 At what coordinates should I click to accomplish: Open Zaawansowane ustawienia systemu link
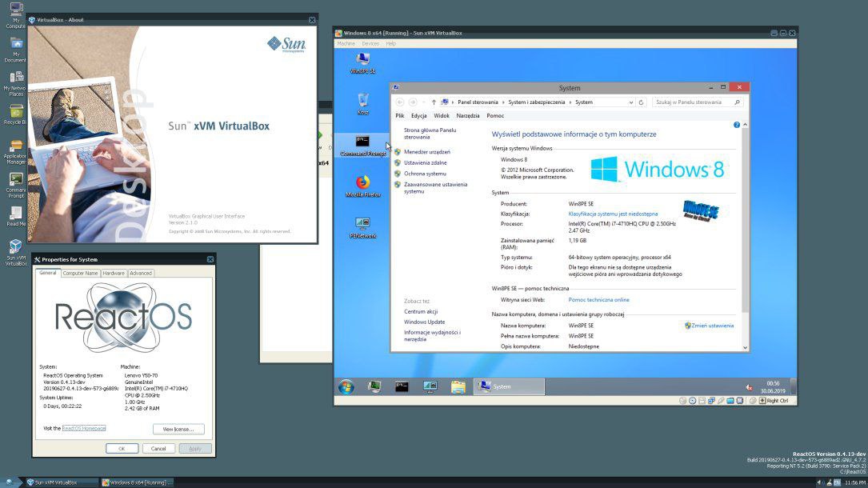click(x=435, y=187)
